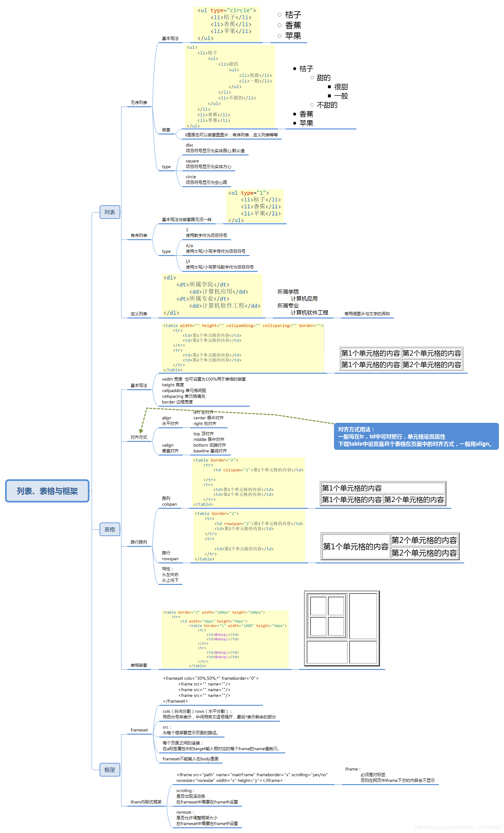
Task: Click the cols（纵向分割）rows（水平分割） note
Action: 219,714
